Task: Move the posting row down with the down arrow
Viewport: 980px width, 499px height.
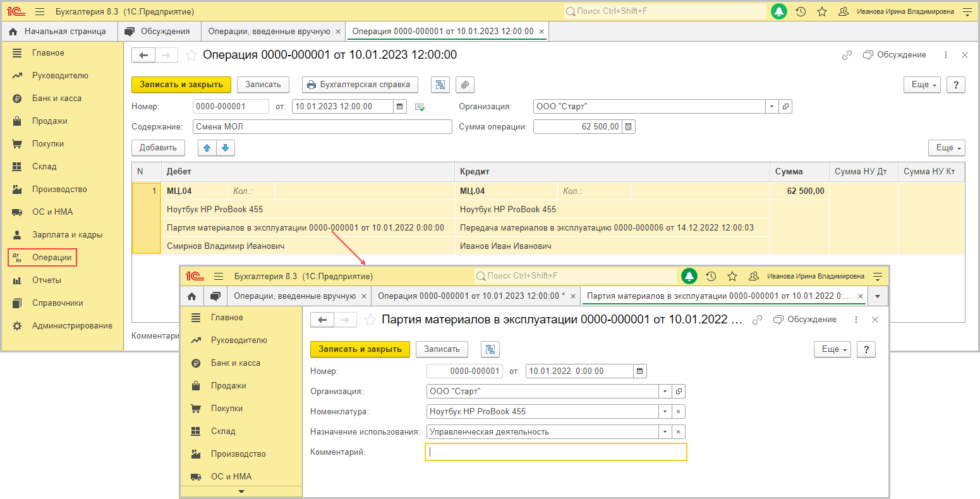Action: (226, 148)
